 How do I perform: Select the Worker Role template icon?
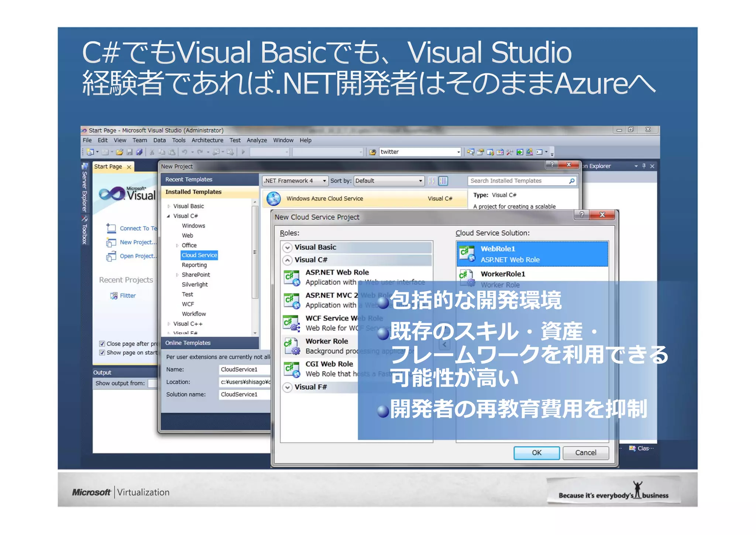tap(292, 346)
